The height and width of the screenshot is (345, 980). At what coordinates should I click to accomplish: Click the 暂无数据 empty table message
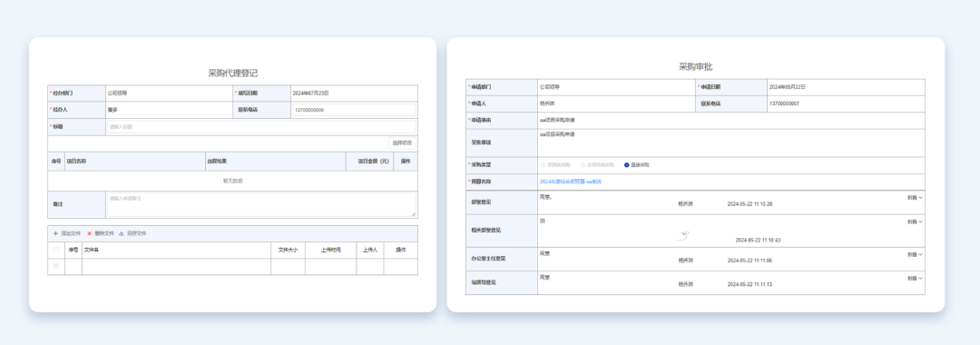point(232,182)
